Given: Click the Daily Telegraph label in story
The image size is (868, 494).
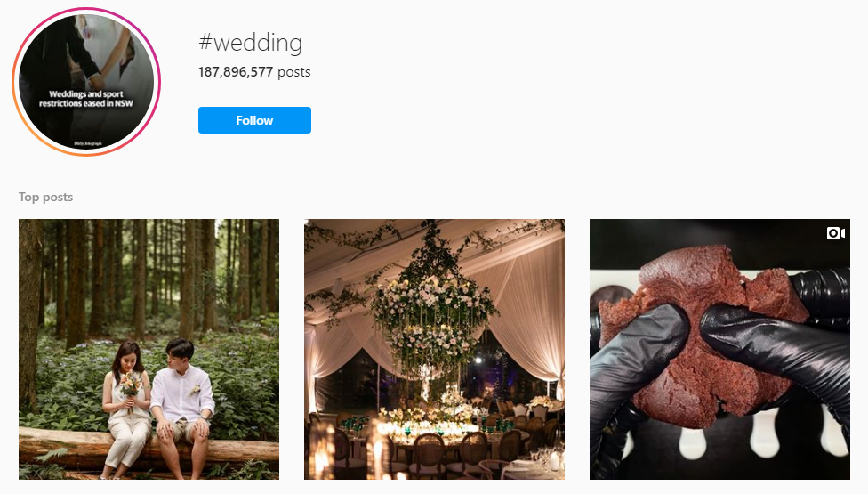Looking at the screenshot, I should point(88,143).
